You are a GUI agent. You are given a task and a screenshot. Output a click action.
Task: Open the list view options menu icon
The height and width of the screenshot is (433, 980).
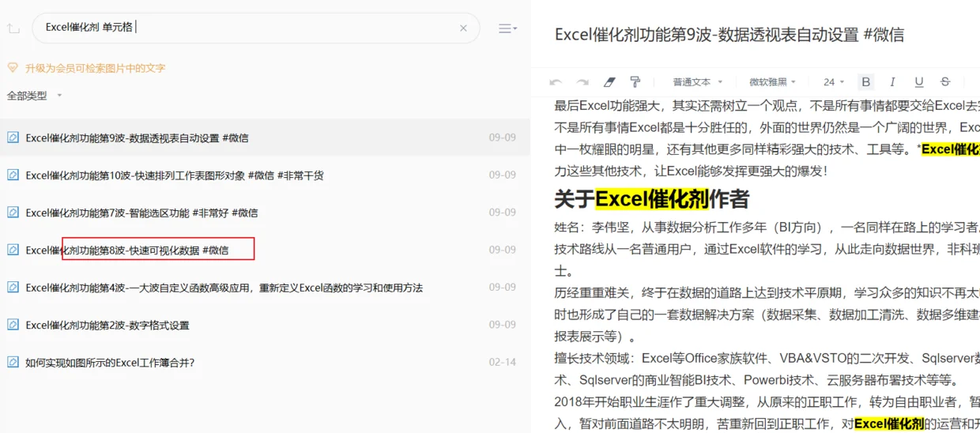pyautogui.click(x=507, y=28)
